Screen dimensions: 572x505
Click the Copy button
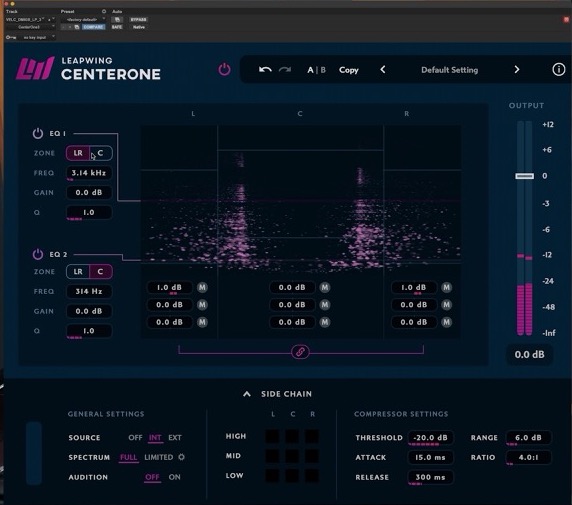pos(349,70)
